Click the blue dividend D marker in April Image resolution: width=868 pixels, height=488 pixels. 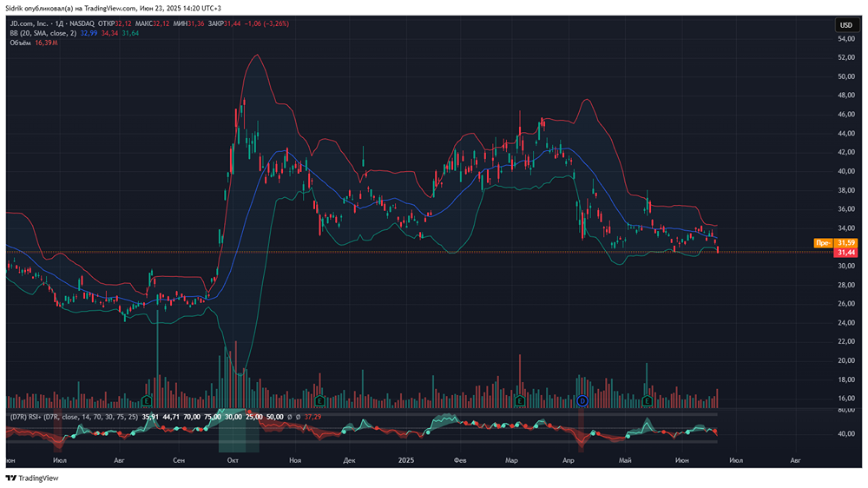point(582,400)
